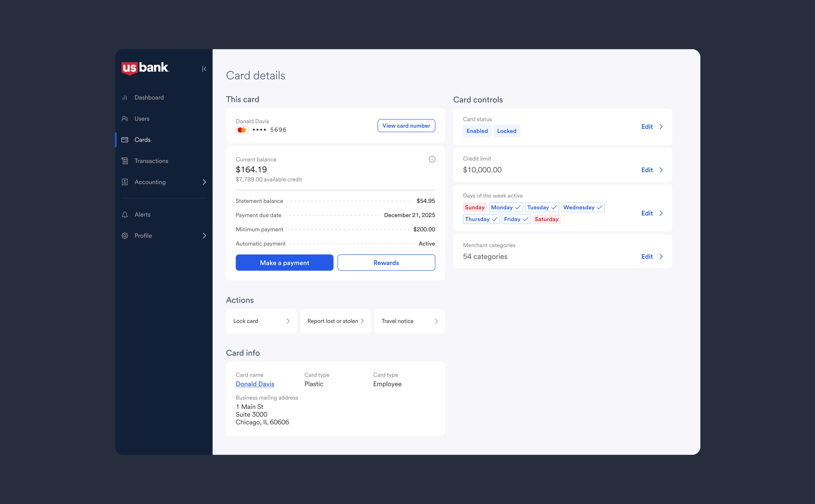Click the current balance info icon

(x=432, y=159)
